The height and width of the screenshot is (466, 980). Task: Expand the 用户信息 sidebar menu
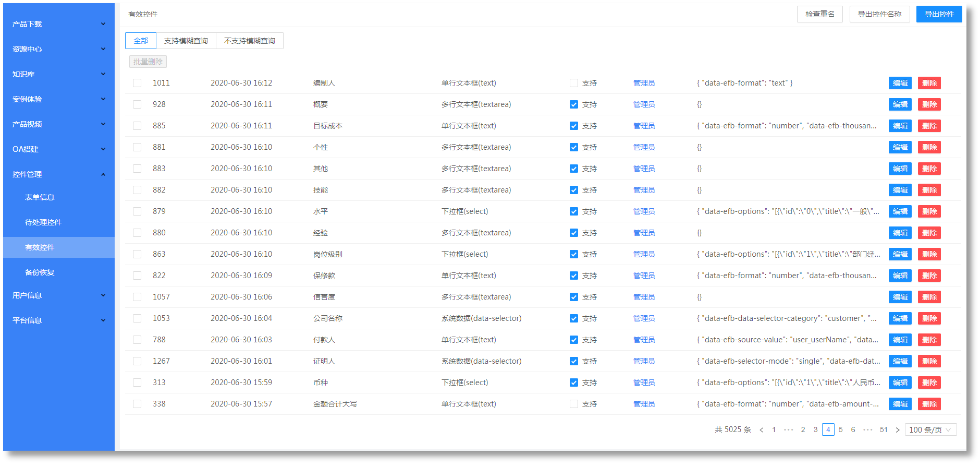(58, 295)
